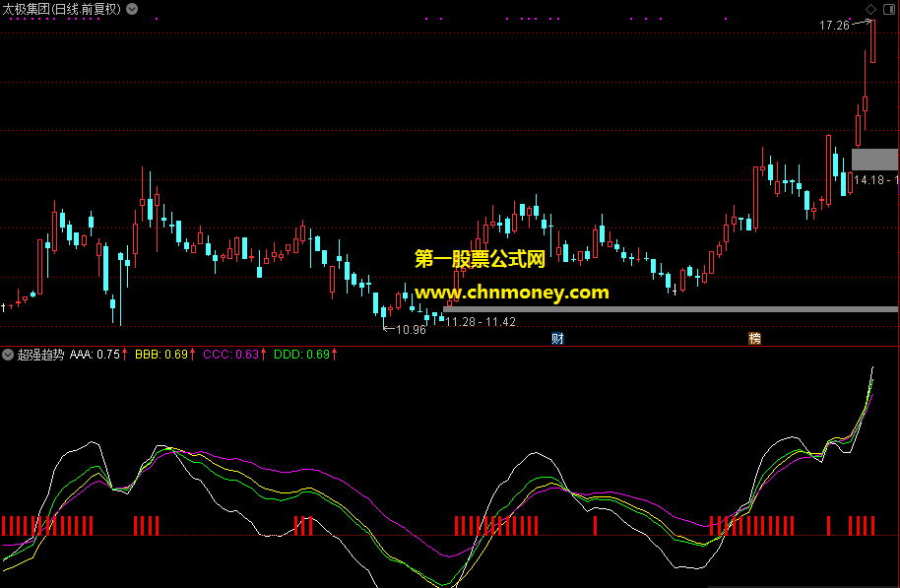Click the 10.96 low price label

pyautogui.click(x=411, y=330)
